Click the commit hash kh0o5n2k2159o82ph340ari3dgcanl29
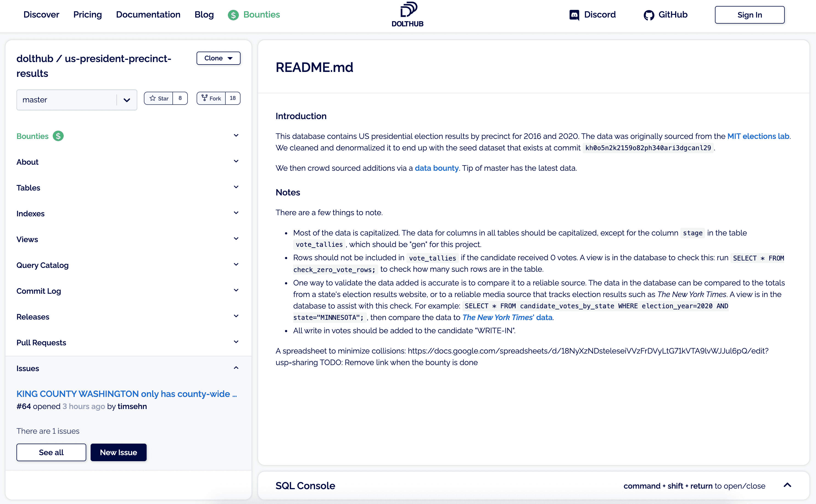The image size is (816, 504). point(648,148)
